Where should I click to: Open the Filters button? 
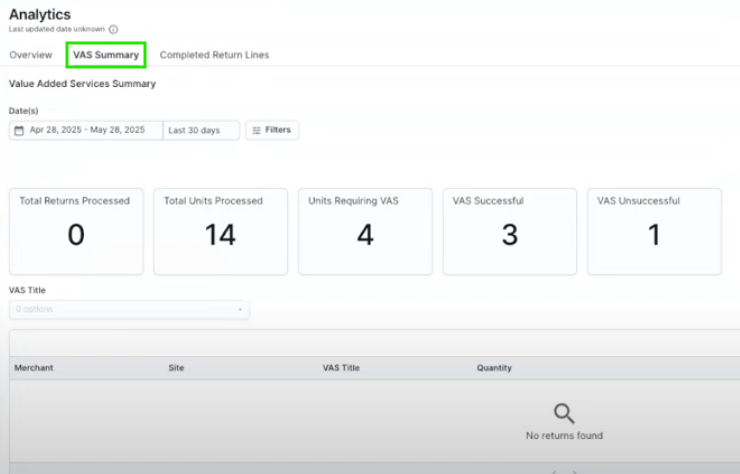pos(271,130)
